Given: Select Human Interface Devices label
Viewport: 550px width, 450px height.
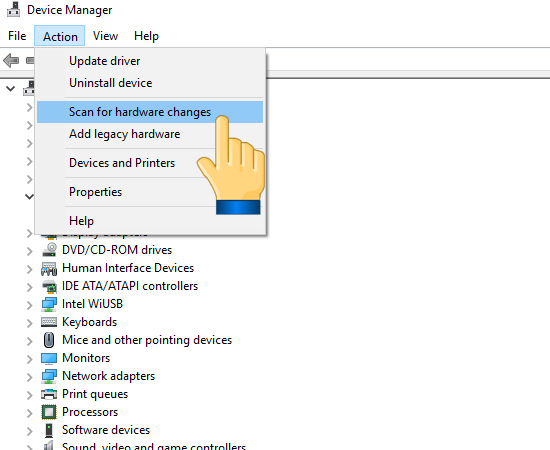Looking at the screenshot, I should tap(128, 268).
